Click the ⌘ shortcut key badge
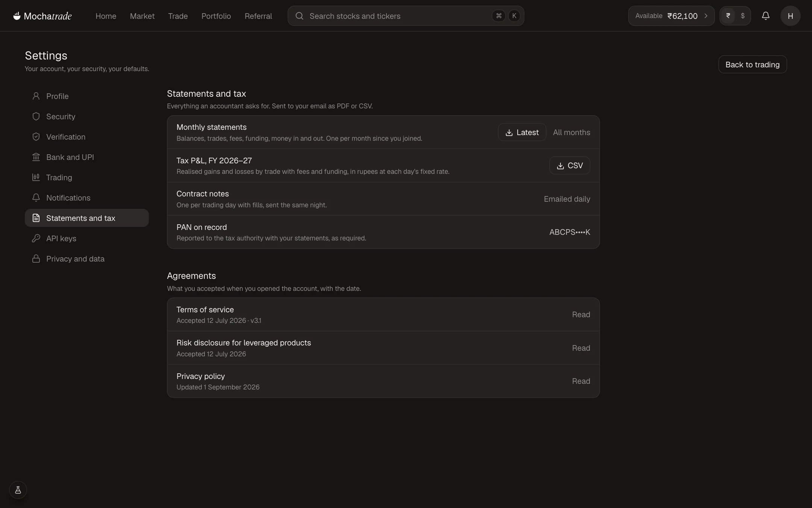The width and height of the screenshot is (812, 508). point(498,16)
